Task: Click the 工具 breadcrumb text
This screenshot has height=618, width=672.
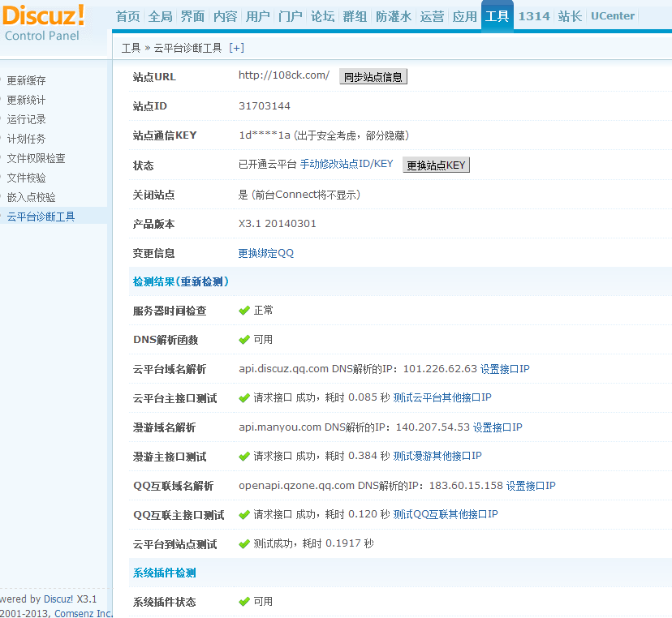Action: [131, 48]
